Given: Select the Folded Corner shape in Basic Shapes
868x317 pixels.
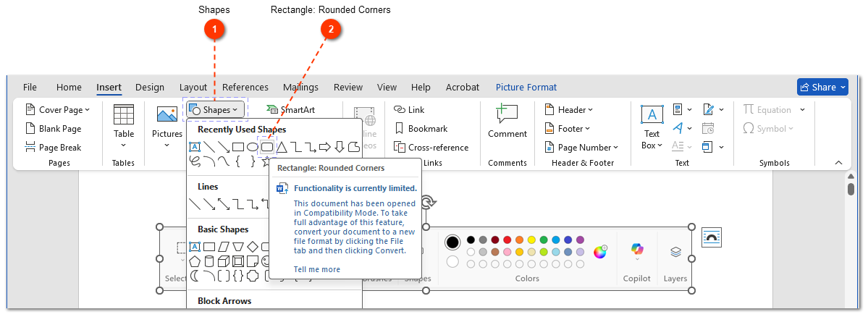Looking at the screenshot, I should pyautogui.click(x=253, y=261).
